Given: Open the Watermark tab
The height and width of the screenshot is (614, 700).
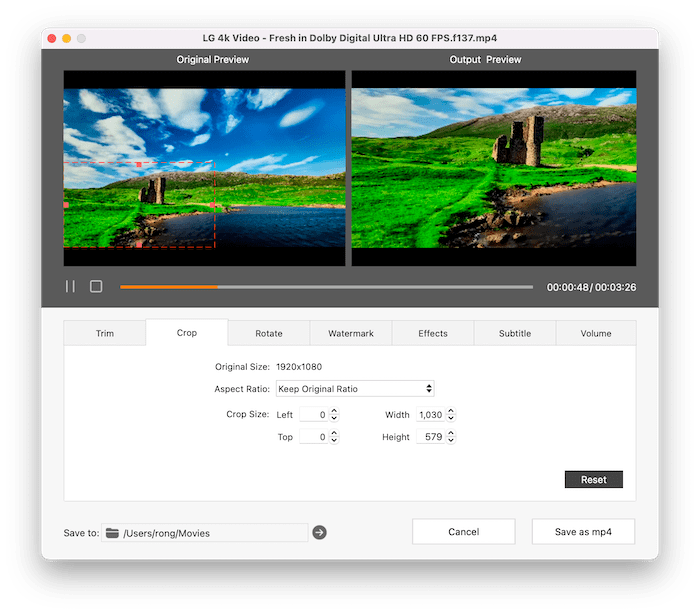Looking at the screenshot, I should 350,333.
